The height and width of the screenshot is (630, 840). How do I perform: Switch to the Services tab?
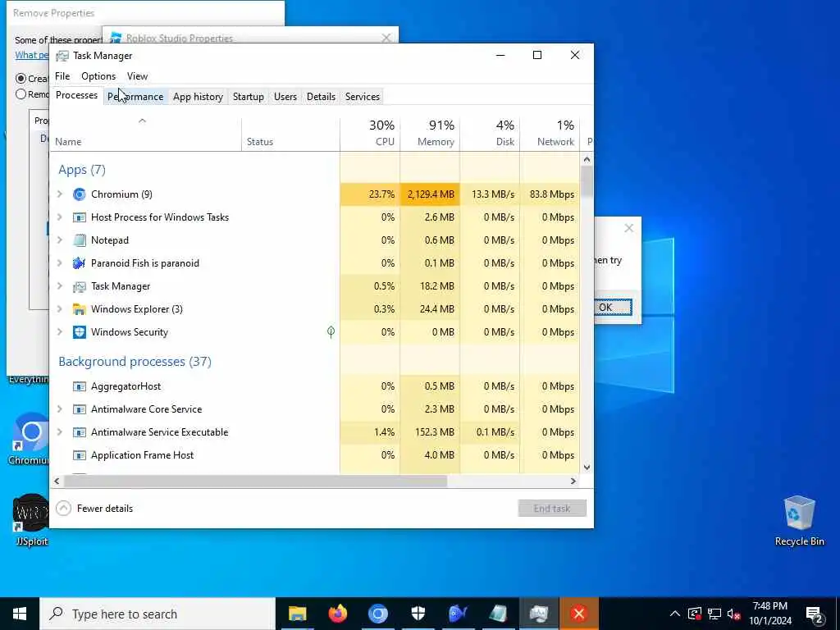tap(362, 97)
